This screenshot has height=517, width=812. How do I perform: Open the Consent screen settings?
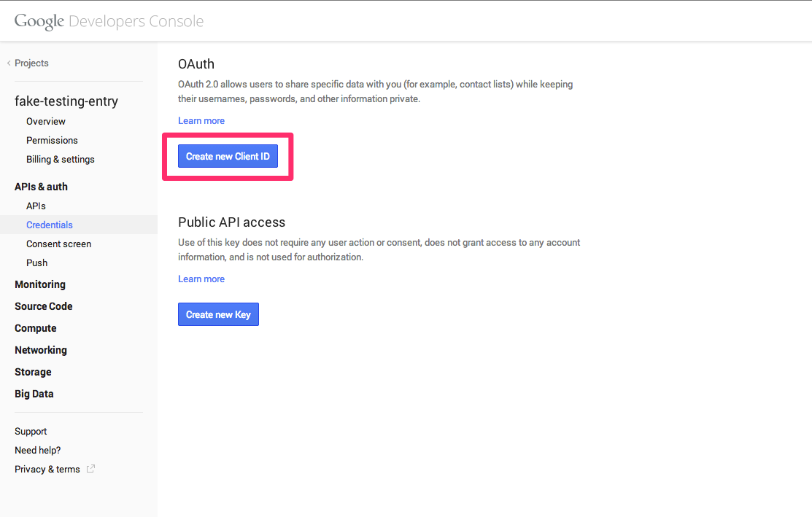tap(58, 244)
